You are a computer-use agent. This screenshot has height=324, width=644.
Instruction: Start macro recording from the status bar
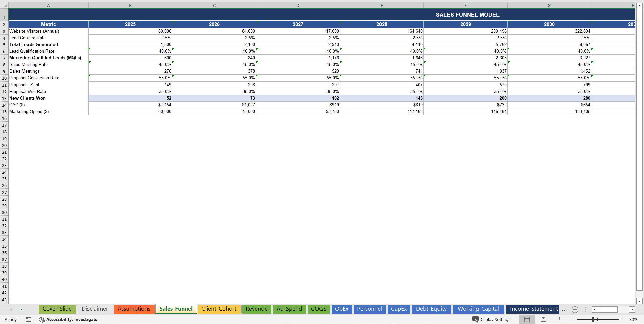point(28,319)
